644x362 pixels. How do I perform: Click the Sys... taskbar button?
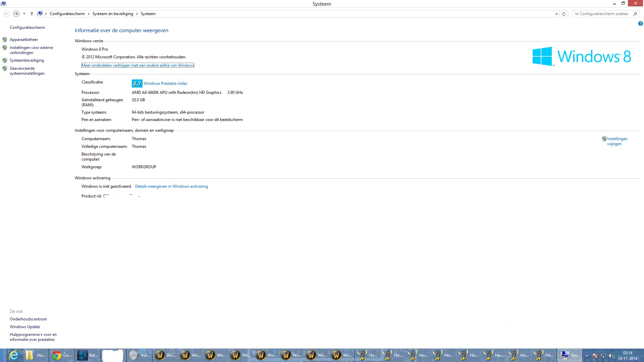tap(570, 355)
